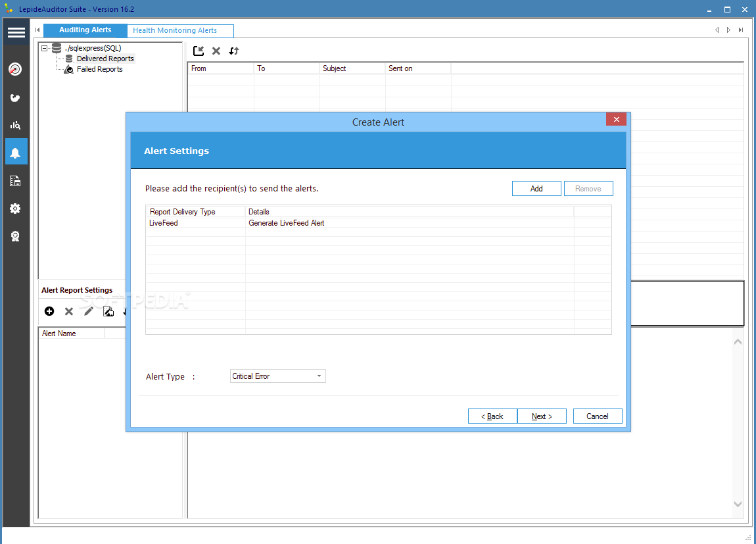Minimize the LepideAuditor Suite window
This screenshot has height=544, width=756.
709,10
